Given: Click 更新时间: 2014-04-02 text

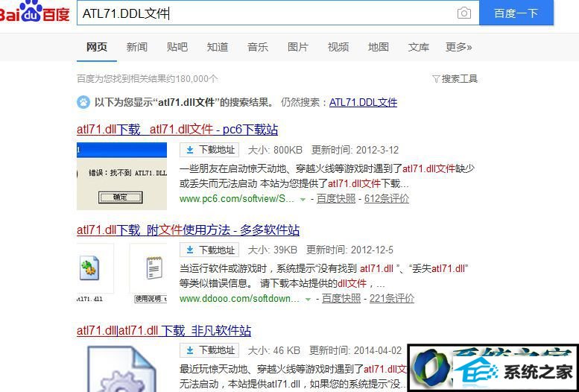Looking at the screenshot, I should (355, 350).
